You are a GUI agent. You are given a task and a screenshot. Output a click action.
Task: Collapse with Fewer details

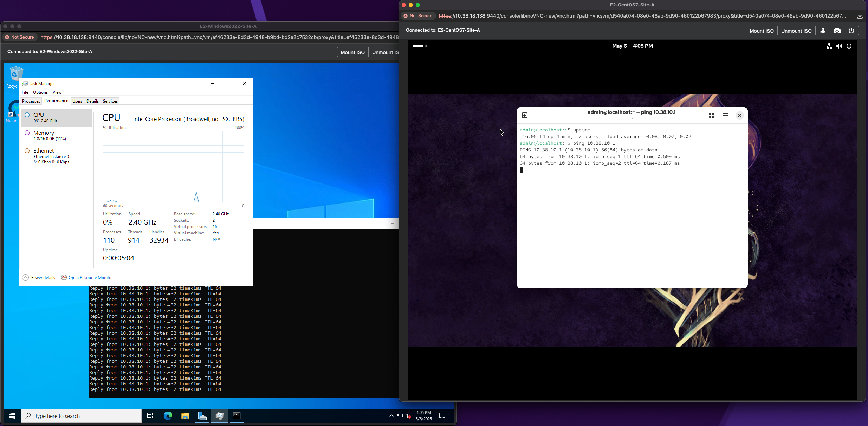pyautogui.click(x=39, y=278)
